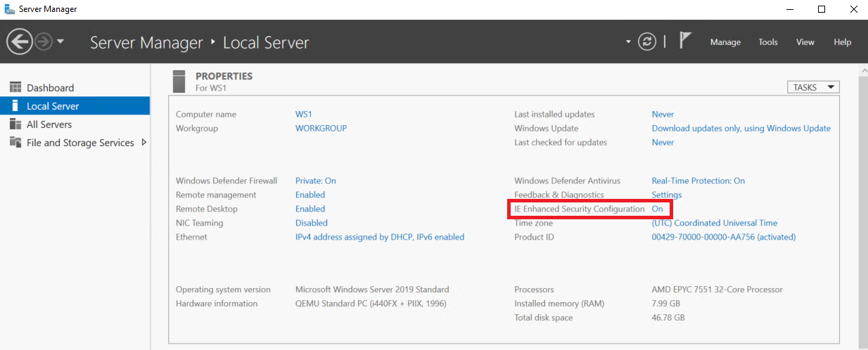Refresh Server Manager with the refresh icon
The width and height of the screenshot is (868, 350).
tap(646, 42)
